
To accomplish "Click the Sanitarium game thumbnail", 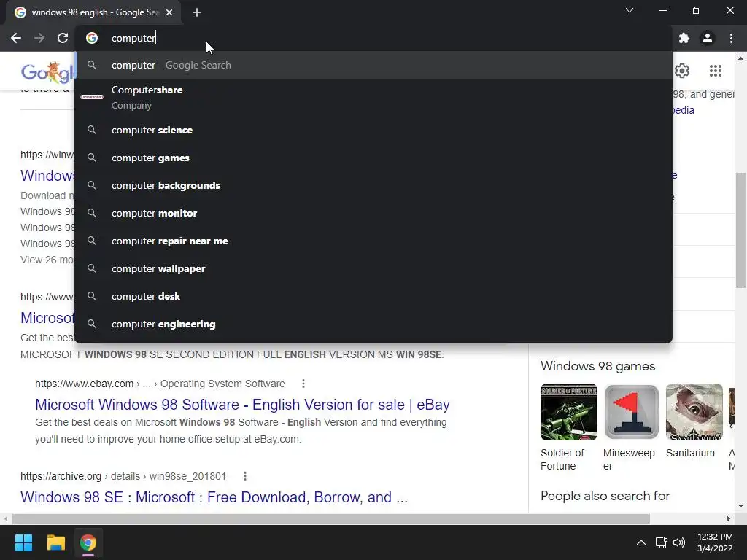I will tap(694, 412).
